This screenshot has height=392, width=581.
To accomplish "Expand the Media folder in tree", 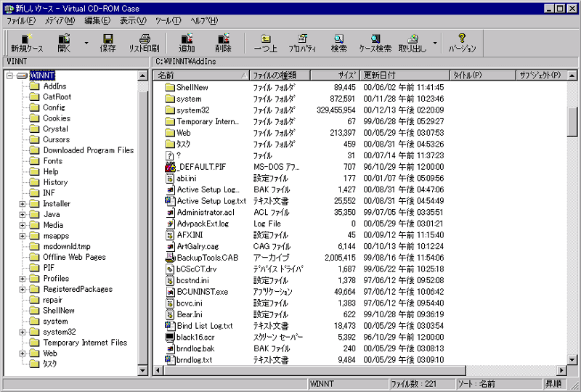I will point(23,225).
